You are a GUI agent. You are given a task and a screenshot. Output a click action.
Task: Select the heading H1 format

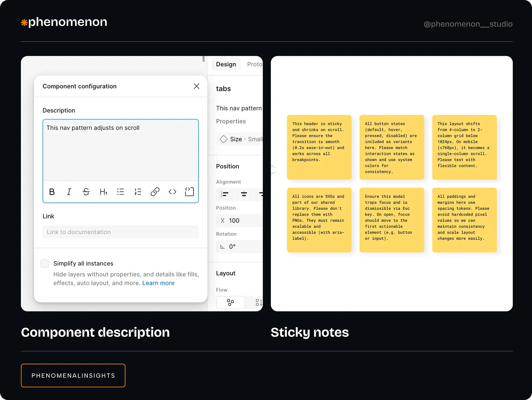[x=103, y=192]
